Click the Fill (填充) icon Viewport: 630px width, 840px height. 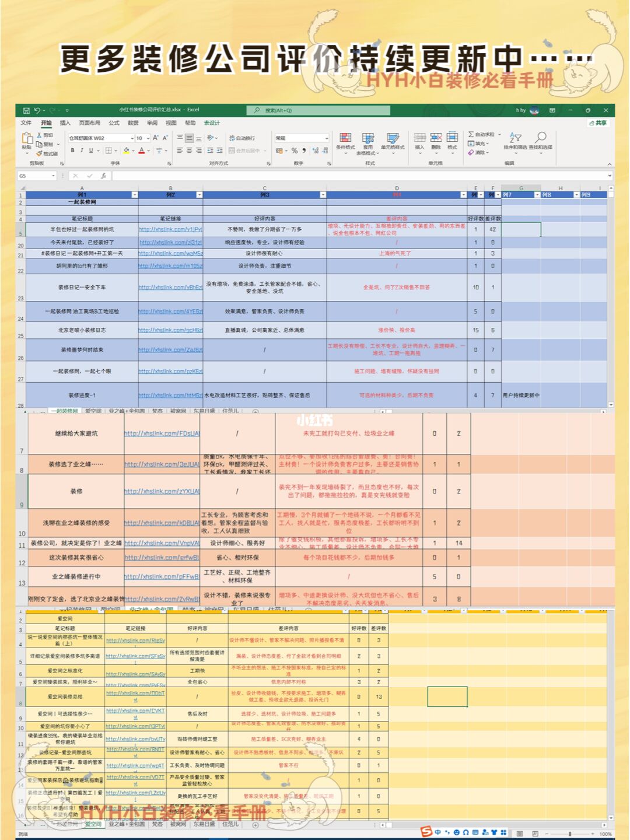tap(471, 143)
